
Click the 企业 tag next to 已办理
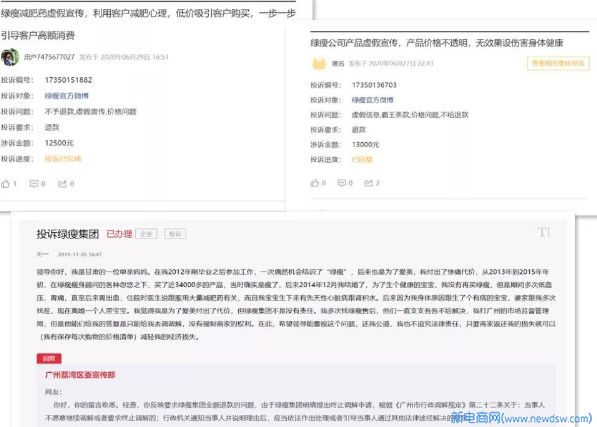[x=146, y=234]
